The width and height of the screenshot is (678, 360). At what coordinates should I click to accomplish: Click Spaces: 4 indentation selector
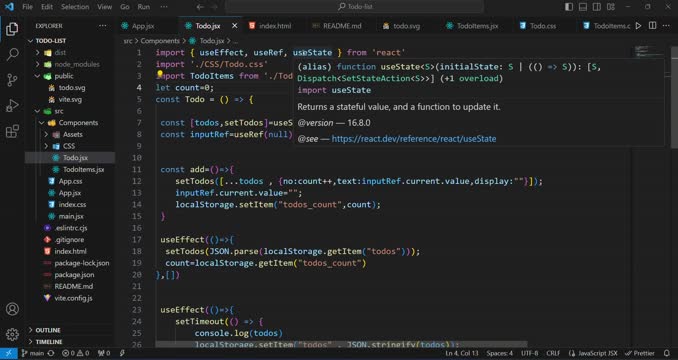pyautogui.click(x=499, y=354)
